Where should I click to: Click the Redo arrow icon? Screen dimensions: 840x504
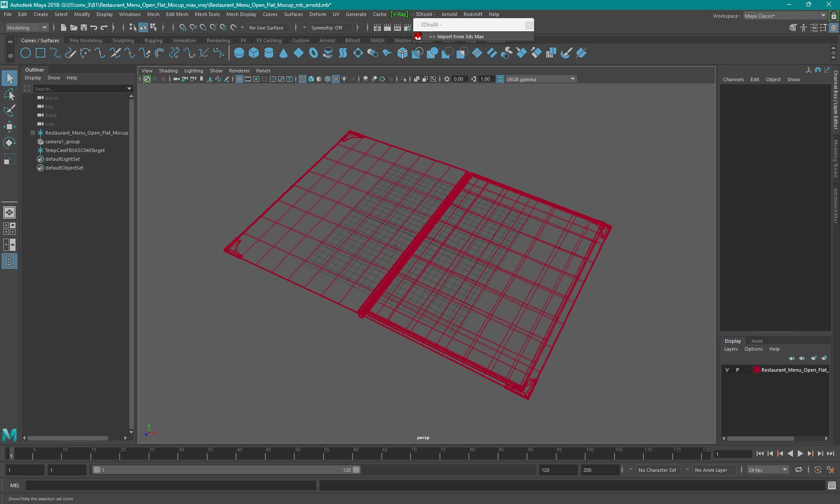point(104,28)
